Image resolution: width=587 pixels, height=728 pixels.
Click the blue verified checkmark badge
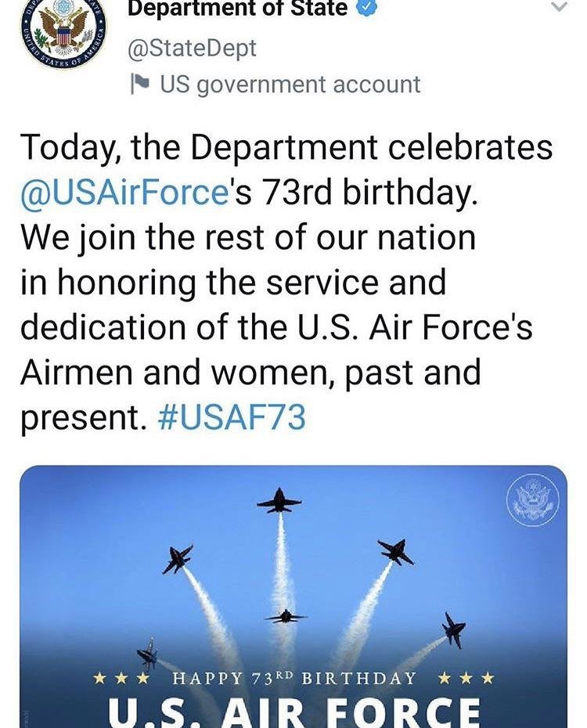pyautogui.click(x=366, y=7)
